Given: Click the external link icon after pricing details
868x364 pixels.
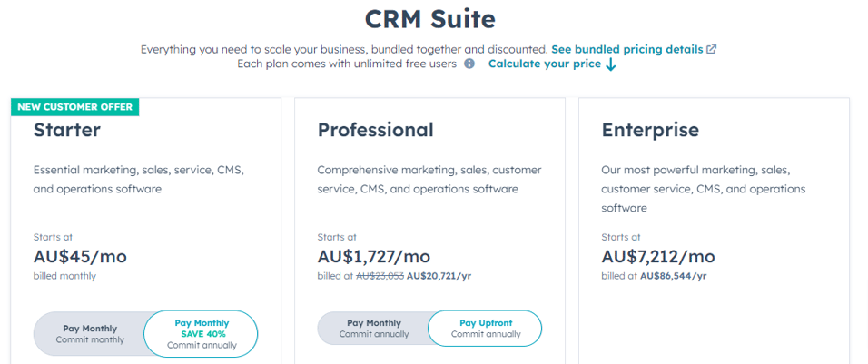Looking at the screenshot, I should [711, 49].
